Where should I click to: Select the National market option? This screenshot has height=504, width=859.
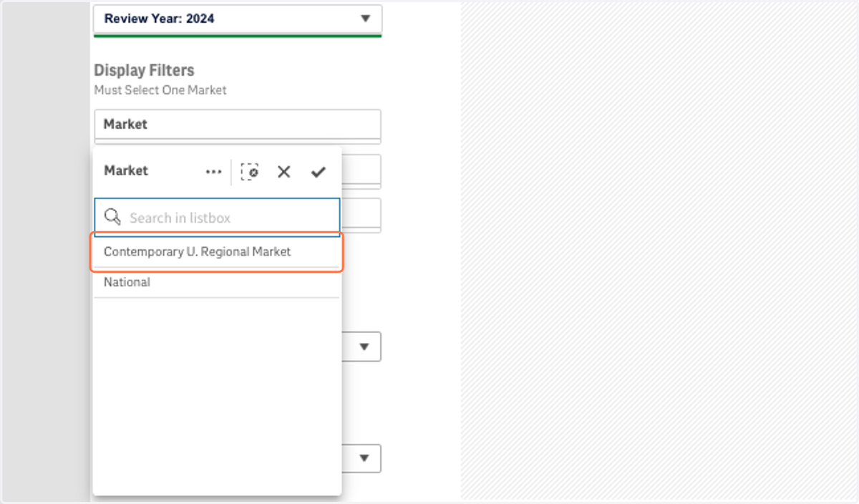point(217,283)
